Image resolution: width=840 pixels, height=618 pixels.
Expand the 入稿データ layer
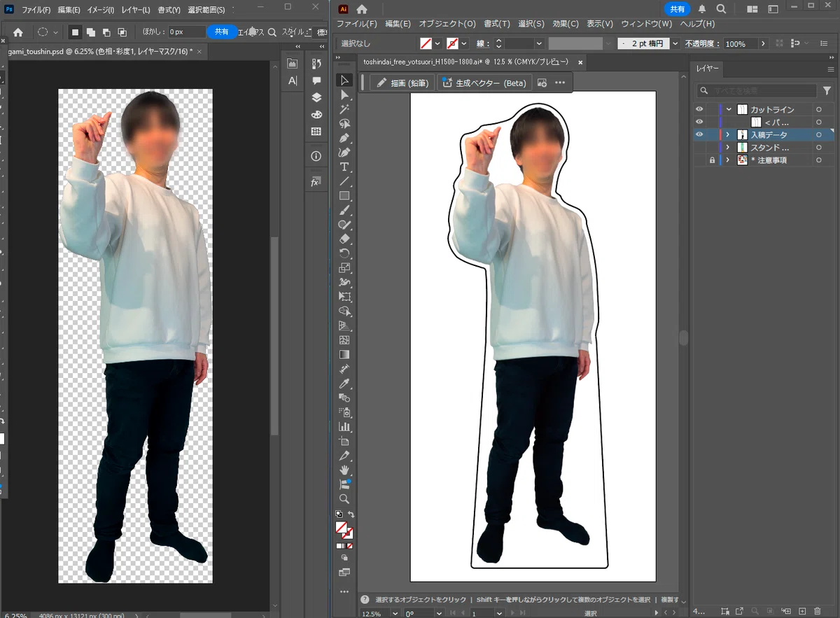point(728,135)
